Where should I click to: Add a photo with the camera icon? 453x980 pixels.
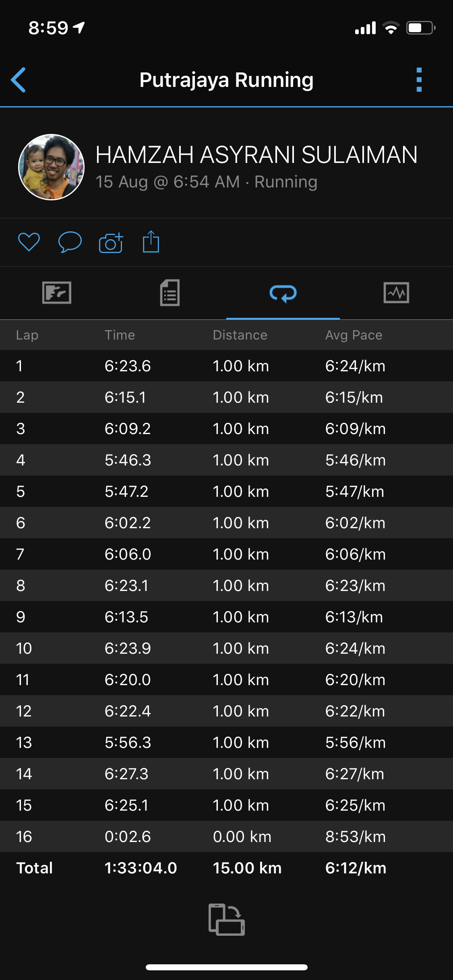(111, 243)
